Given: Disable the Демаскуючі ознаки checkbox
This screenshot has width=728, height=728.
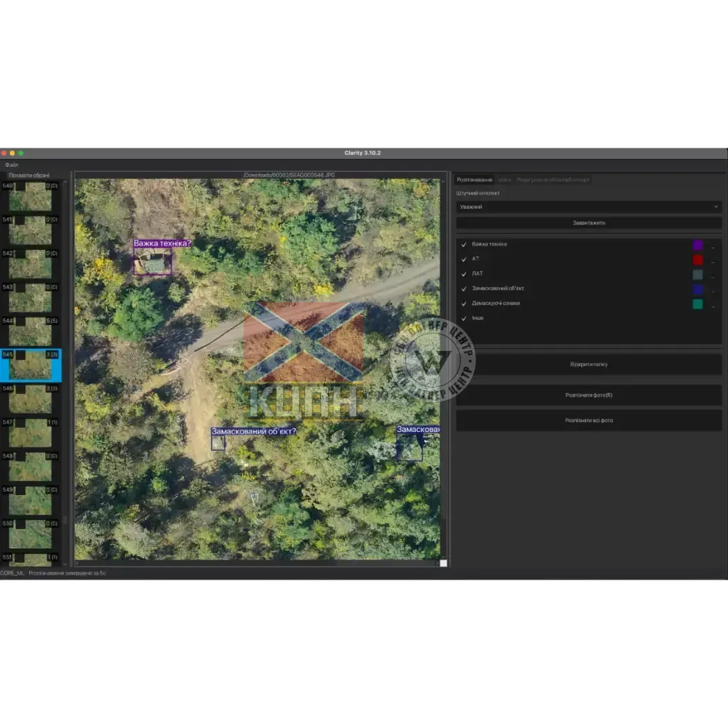Looking at the screenshot, I should (x=464, y=304).
